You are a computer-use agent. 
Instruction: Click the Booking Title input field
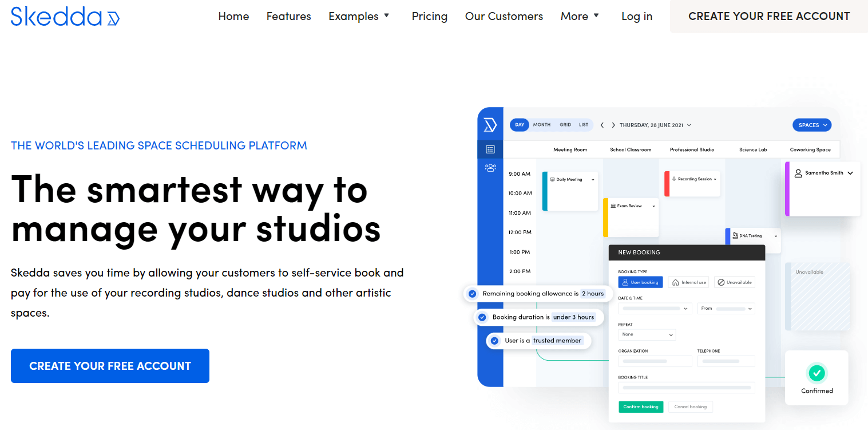pyautogui.click(x=686, y=387)
